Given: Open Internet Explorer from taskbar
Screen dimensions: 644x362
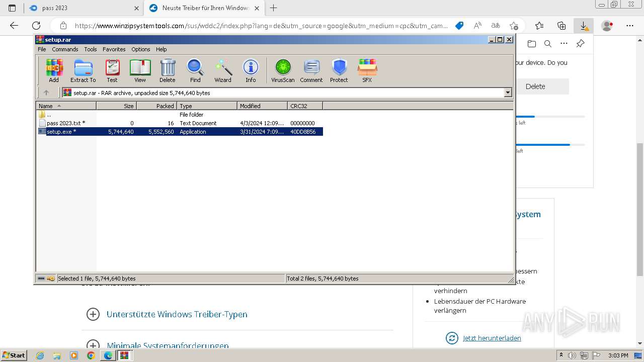Looking at the screenshot, I should click(40, 355).
